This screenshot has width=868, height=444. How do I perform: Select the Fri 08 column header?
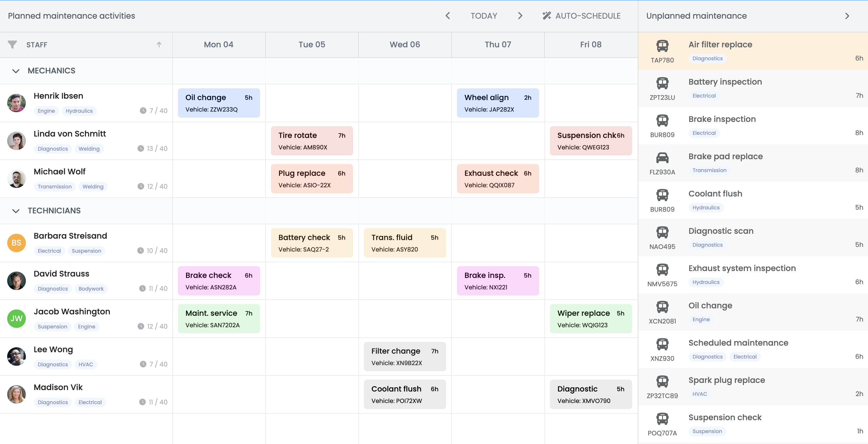[x=590, y=44]
